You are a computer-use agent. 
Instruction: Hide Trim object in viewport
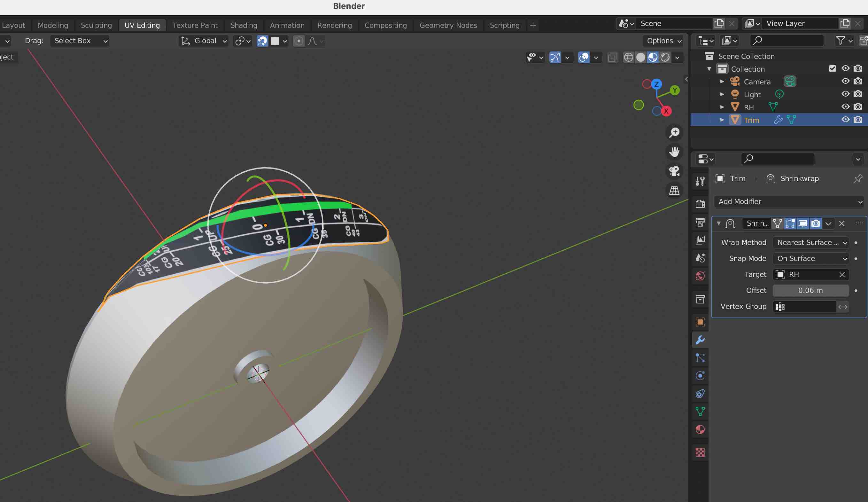845,120
